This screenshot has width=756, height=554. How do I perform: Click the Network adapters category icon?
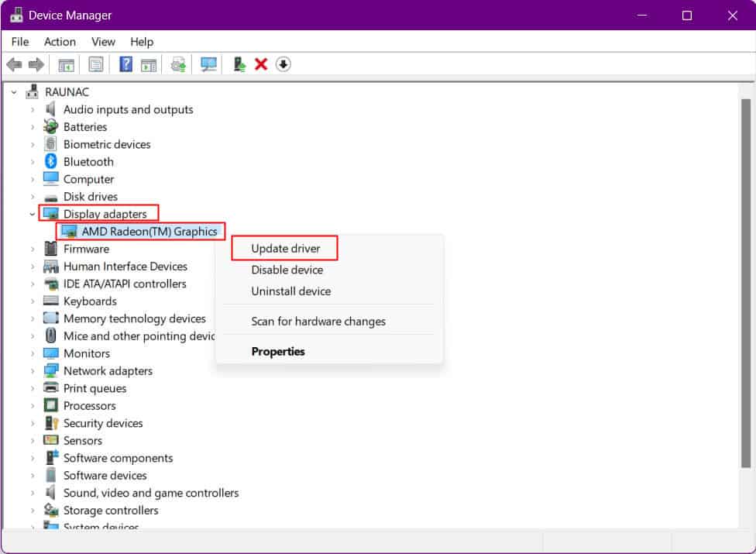pyautogui.click(x=50, y=370)
